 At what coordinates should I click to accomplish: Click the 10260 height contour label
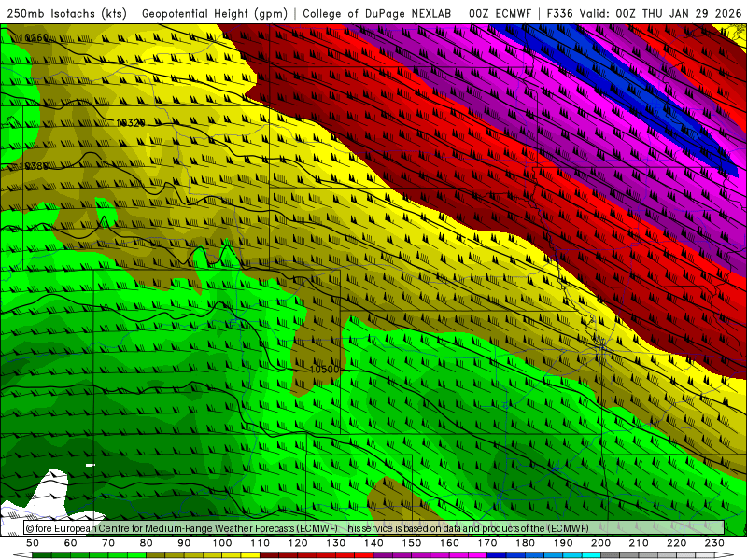tap(35, 37)
